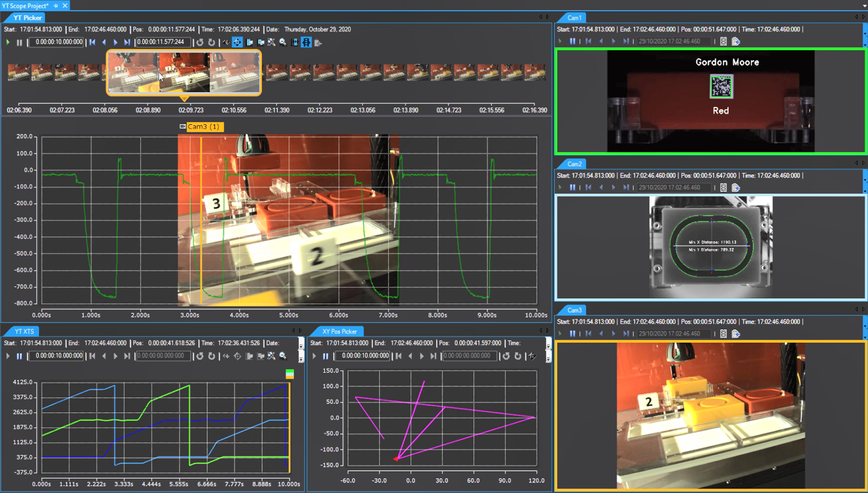Expand YT XTS toolbar overflow arrow
The image size is (868, 493).
301,357
